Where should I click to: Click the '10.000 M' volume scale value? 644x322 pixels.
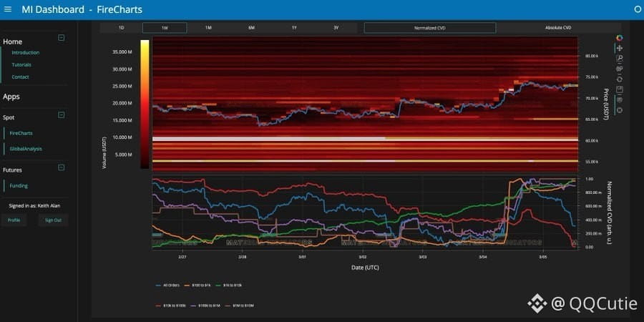coord(123,137)
